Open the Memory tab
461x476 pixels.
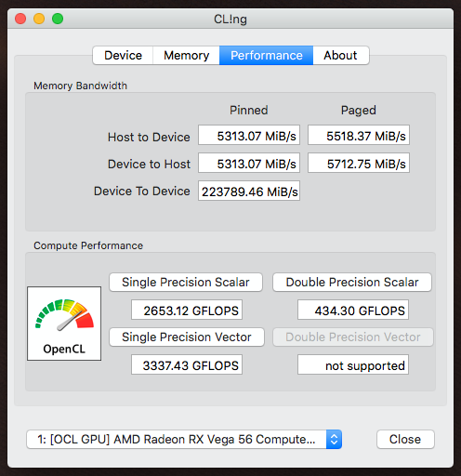186,56
